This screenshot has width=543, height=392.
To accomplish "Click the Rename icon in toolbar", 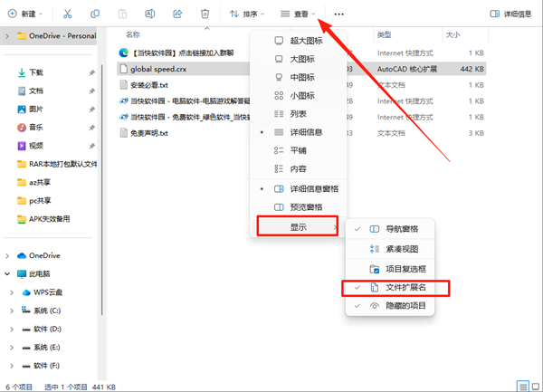I will click(x=150, y=14).
